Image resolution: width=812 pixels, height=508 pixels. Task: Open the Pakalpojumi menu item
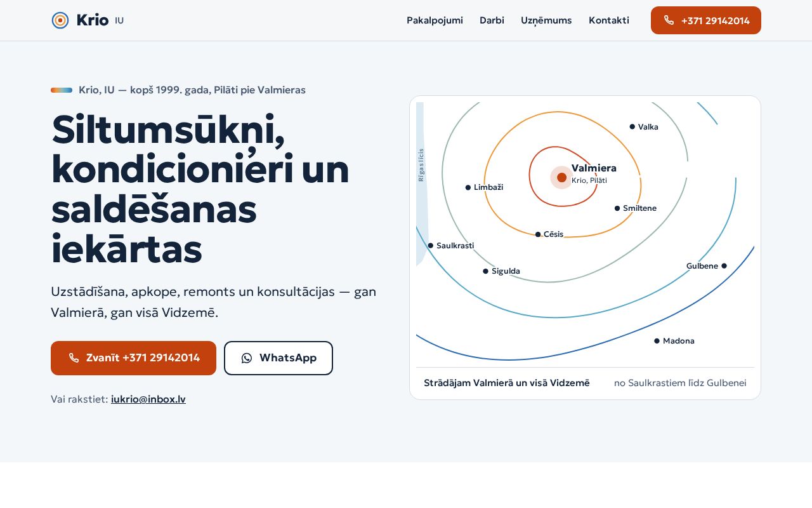tap(435, 20)
